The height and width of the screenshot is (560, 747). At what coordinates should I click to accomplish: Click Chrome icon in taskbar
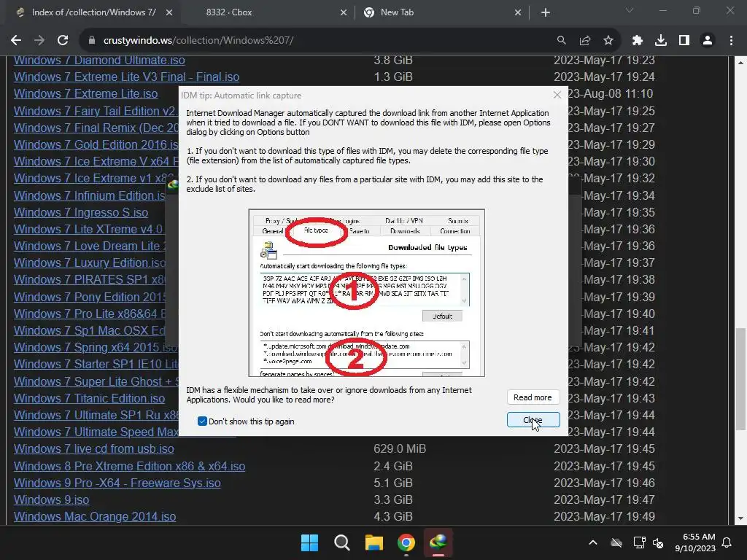[x=406, y=542]
